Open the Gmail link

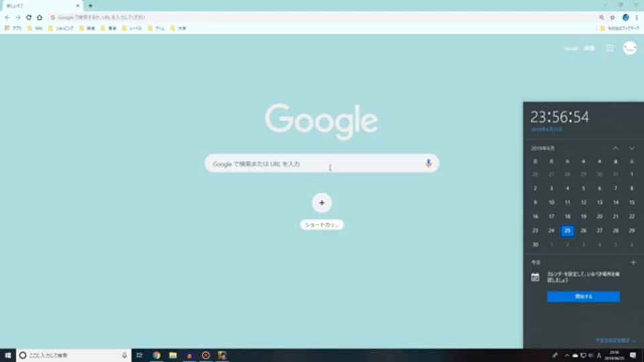pos(570,48)
